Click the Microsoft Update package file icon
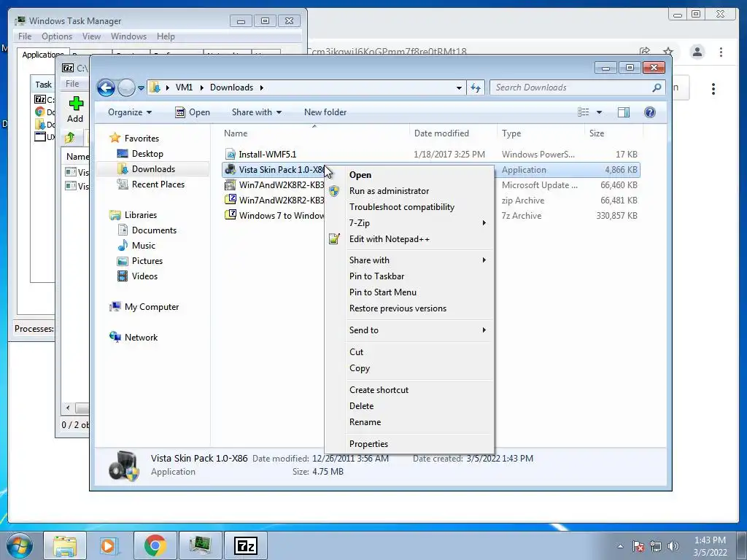The height and width of the screenshot is (560, 747). [231, 184]
